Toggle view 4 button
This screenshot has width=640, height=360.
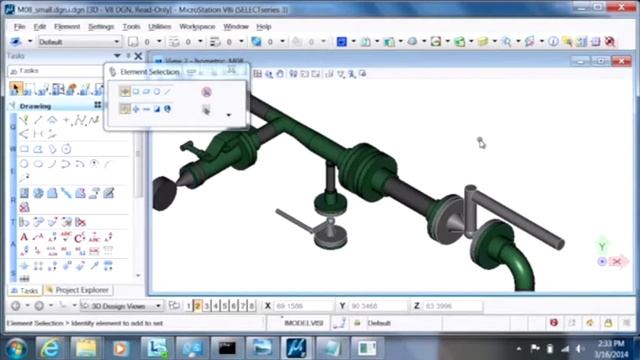[216, 306]
